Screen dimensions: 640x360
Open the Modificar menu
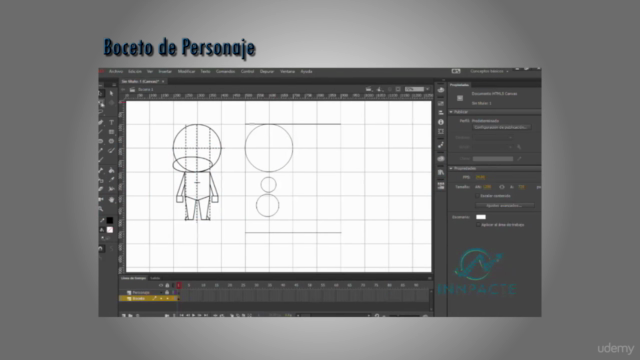186,71
